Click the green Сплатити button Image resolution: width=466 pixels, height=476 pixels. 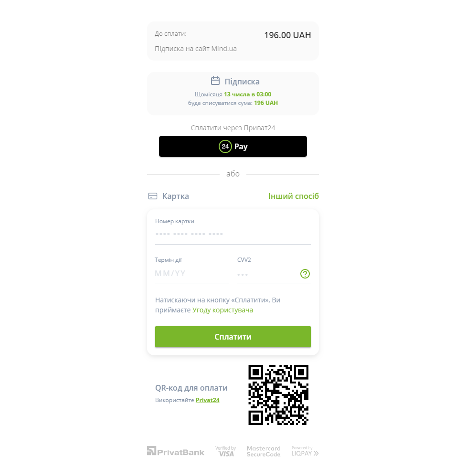tap(233, 337)
